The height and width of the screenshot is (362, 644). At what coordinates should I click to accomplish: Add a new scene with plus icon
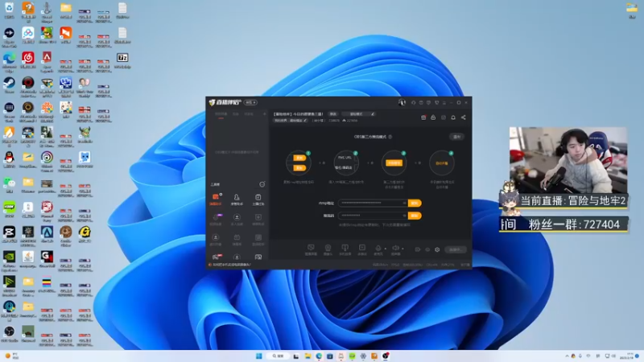click(264, 114)
